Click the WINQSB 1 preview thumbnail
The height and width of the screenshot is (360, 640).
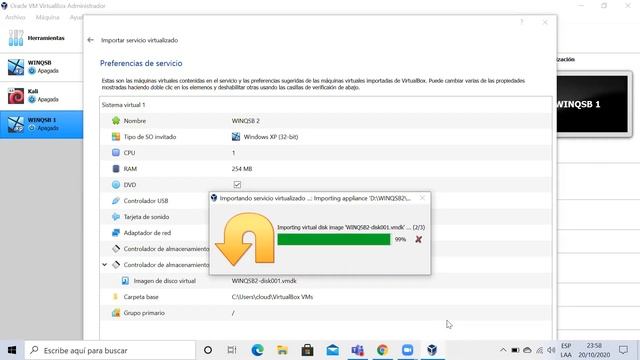point(593,104)
